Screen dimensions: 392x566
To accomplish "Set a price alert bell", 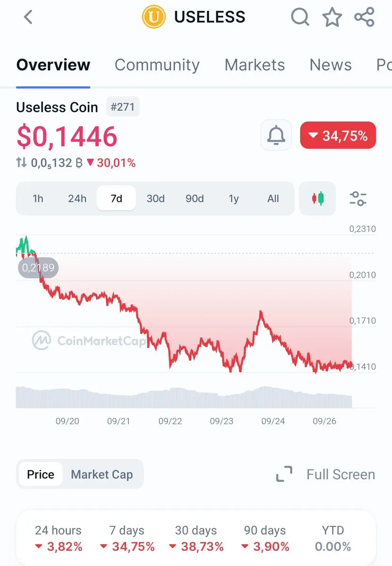I will [x=276, y=136].
